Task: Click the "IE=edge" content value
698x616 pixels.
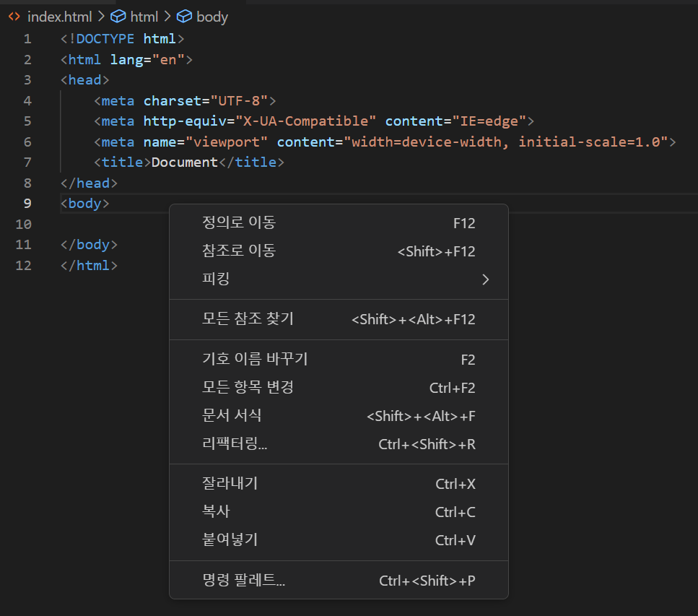Action: (489, 121)
